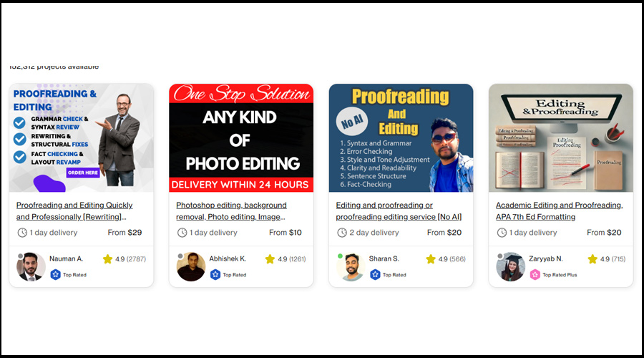Click Sharan S.'s Top Rated badge icon
This screenshot has width=644, height=358.
pos(375,274)
